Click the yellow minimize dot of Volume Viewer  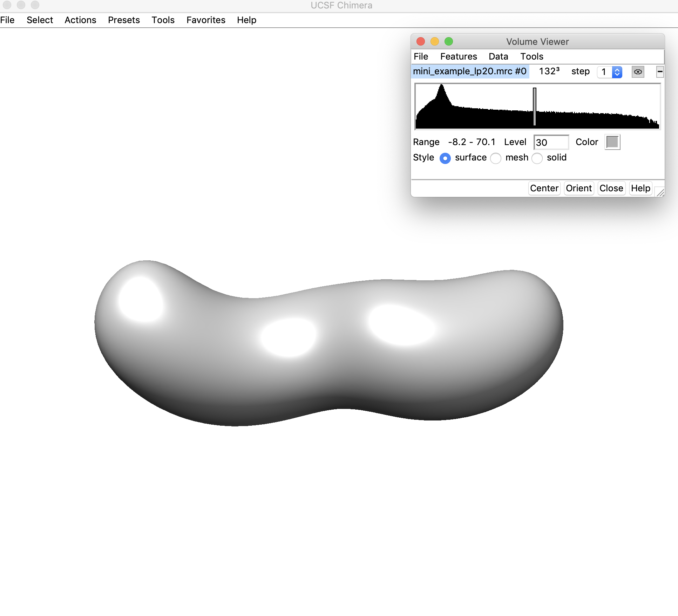(x=435, y=41)
